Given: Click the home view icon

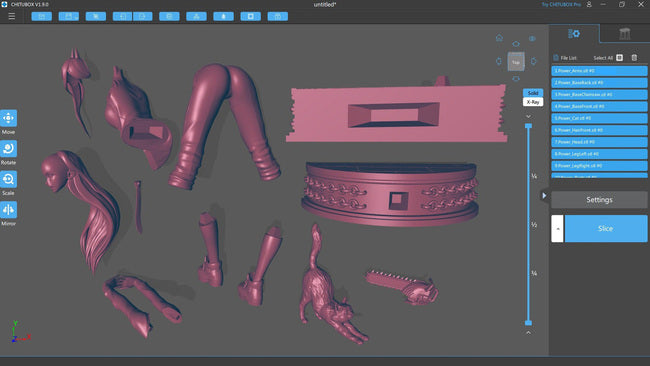Looking at the screenshot, I should click(499, 38).
